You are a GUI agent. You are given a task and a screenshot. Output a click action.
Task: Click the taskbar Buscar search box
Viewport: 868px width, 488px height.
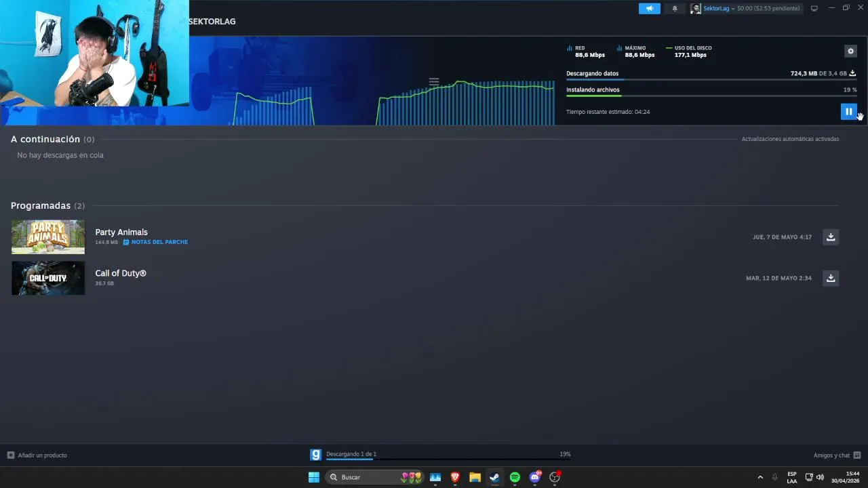pyautogui.click(x=376, y=477)
